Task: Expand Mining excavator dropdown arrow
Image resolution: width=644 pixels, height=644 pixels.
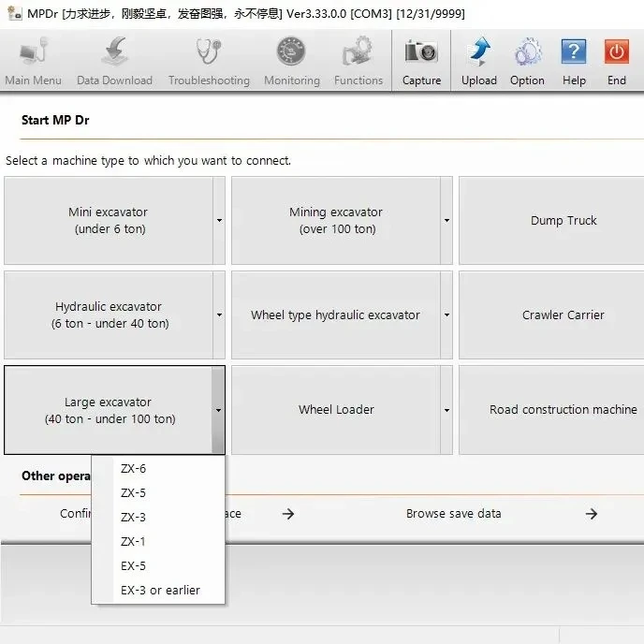Action: 446,221
